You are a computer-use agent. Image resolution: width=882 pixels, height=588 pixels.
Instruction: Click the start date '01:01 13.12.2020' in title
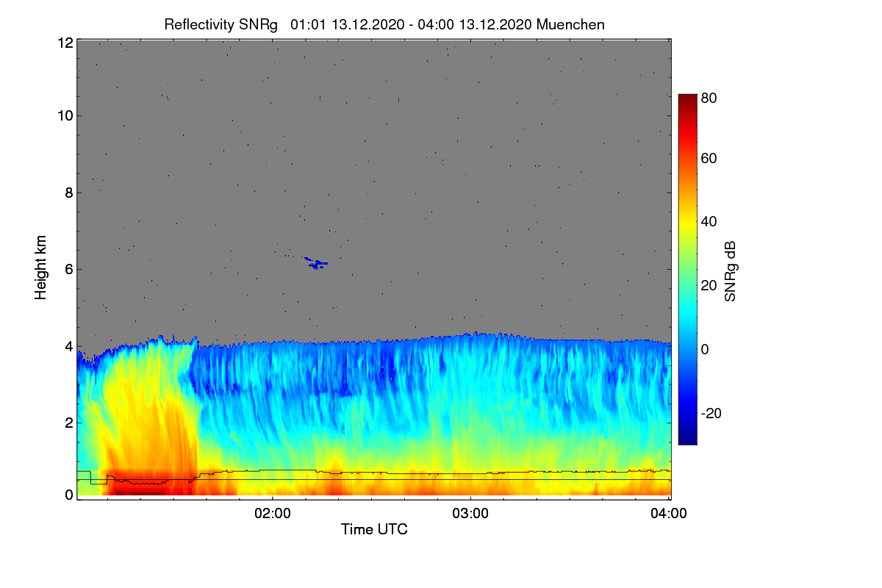(x=347, y=24)
